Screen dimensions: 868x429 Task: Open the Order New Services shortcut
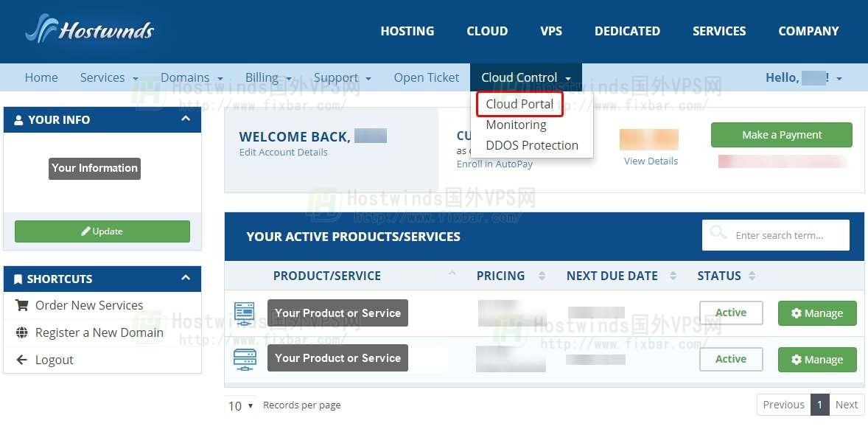(89, 305)
